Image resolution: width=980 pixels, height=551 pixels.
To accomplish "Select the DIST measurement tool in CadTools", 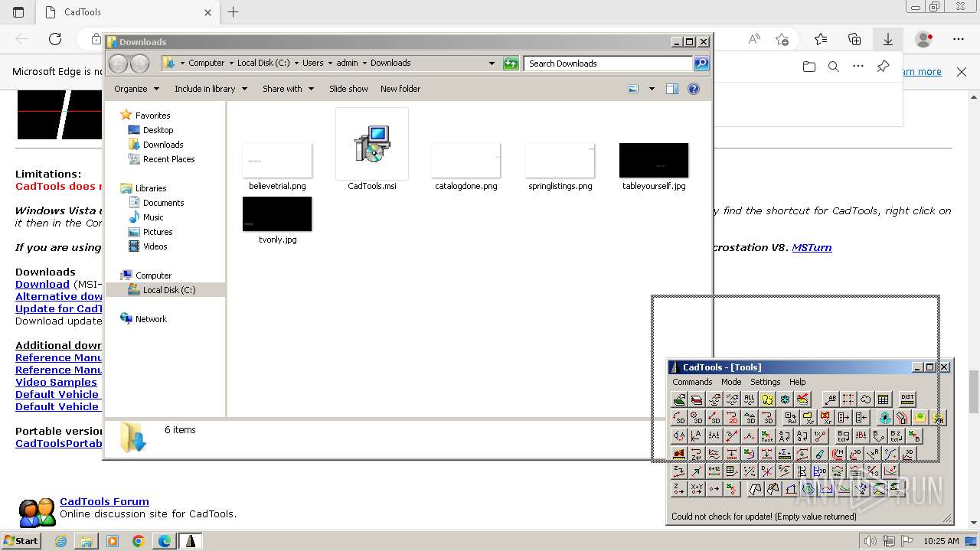I will 907,399.
